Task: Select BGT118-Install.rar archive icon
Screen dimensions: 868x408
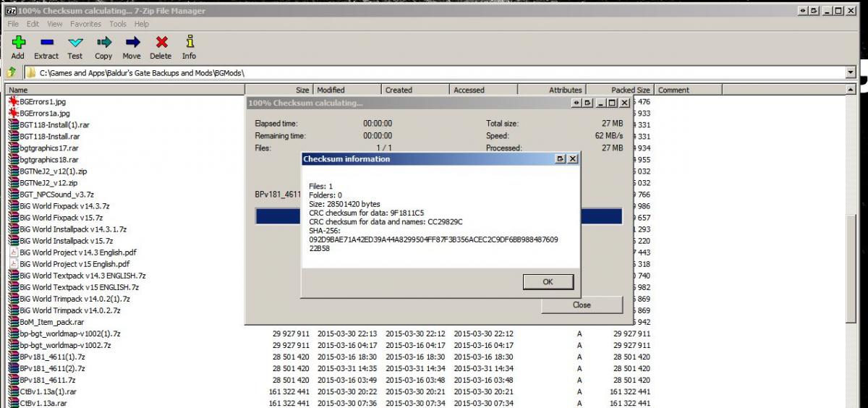Action: (13, 136)
